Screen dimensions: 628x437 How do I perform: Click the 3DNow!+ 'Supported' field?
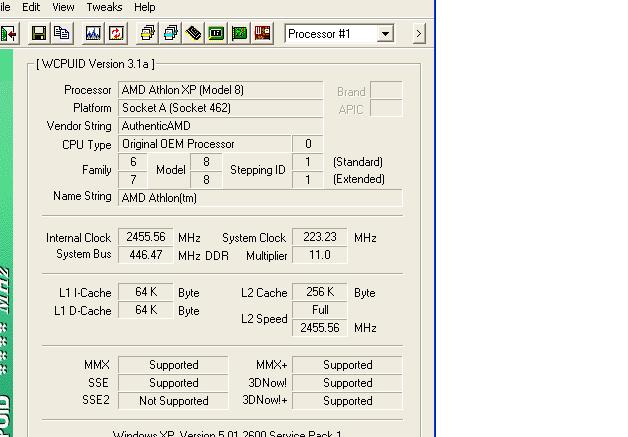(347, 401)
